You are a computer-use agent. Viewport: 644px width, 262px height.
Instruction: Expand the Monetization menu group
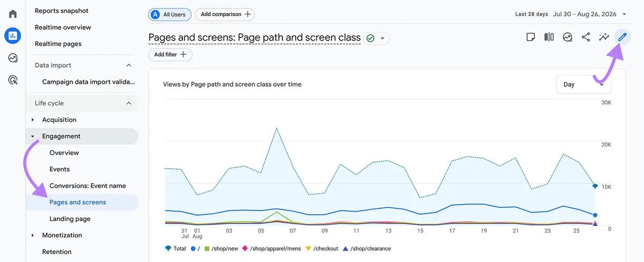pos(33,235)
